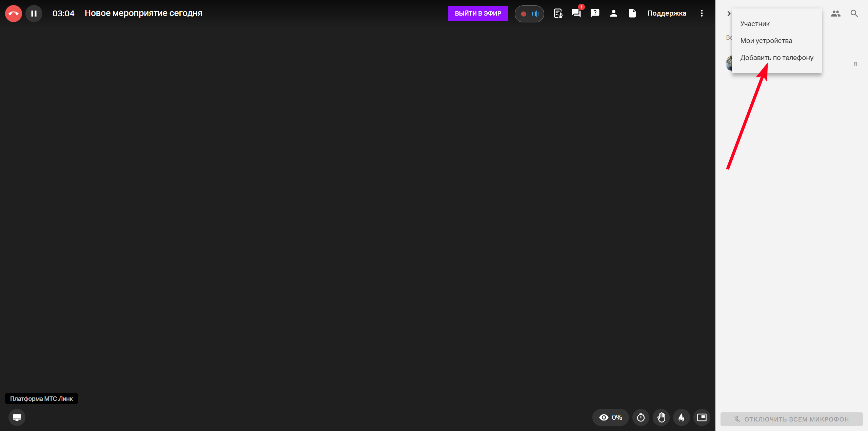Toggle the raise hand button

(x=661, y=417)
